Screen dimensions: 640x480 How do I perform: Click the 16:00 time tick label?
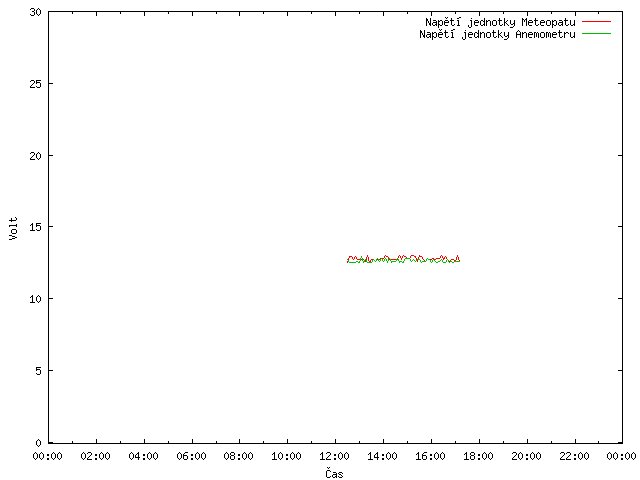point(430,456)
